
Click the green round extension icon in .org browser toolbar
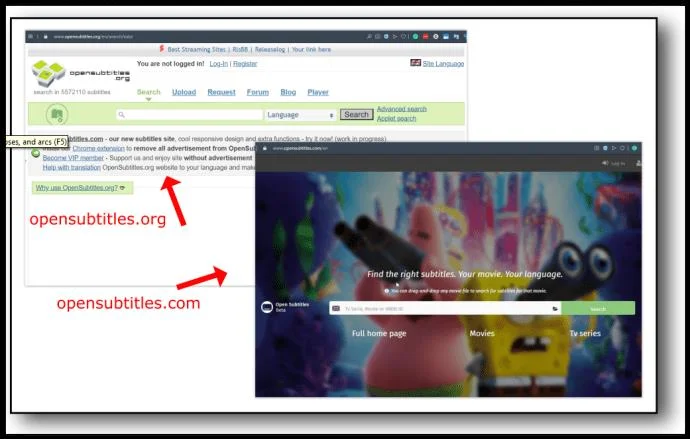coord(415,37)
